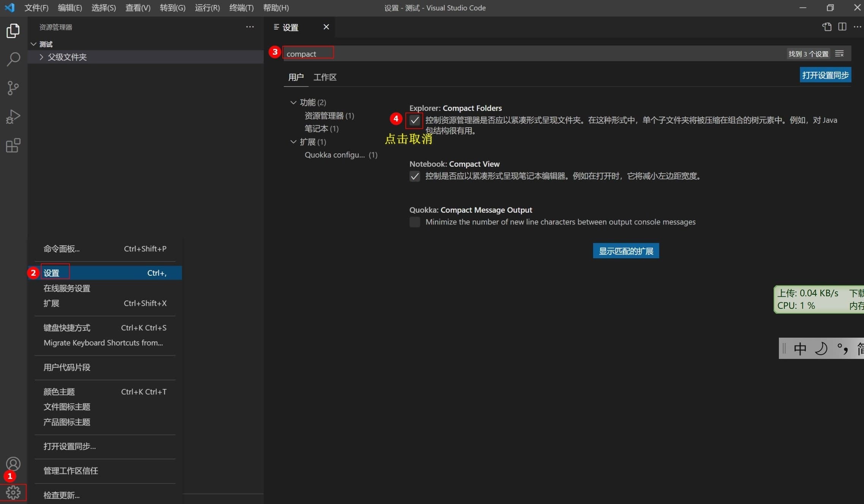Choose 键盘快捷方式 from the menu
The image size is (864, 504).
(105, 328)
